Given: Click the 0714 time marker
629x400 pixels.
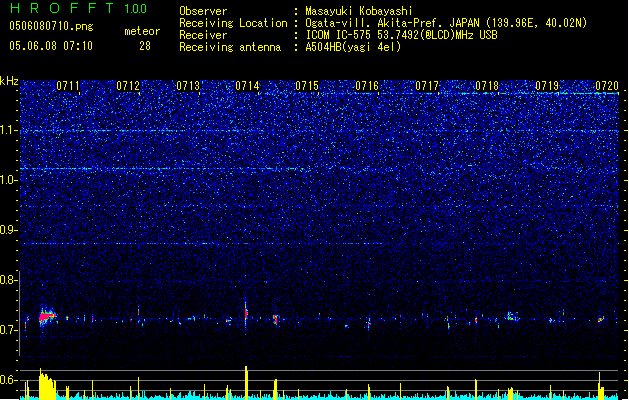Looking at the screenshot, I should 247,86.
